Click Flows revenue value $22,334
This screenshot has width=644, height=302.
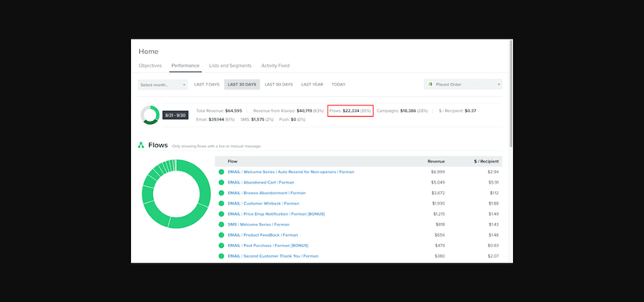coord(351,111)
